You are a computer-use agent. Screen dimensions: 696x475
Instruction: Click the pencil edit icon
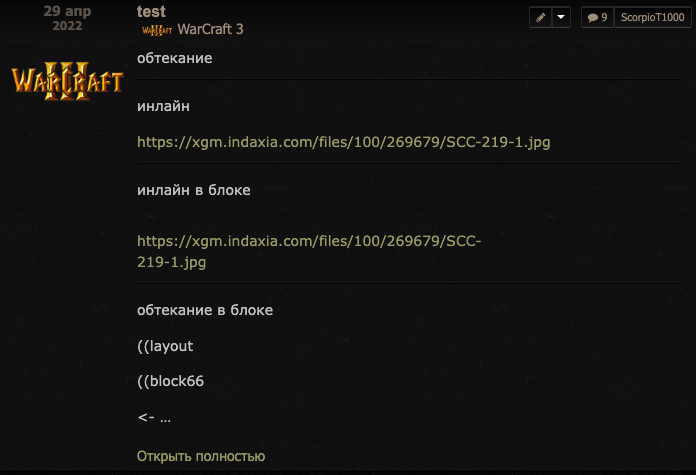click(x=541, y=17)
